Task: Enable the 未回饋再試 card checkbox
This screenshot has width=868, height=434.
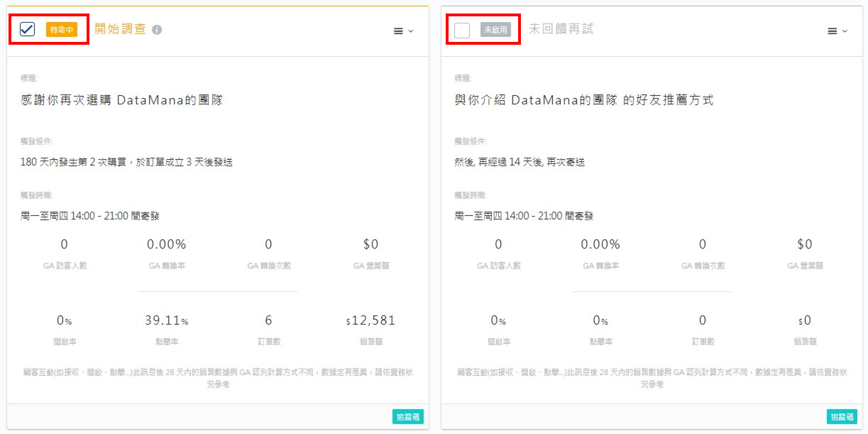Action: click(x=462, y=30)
